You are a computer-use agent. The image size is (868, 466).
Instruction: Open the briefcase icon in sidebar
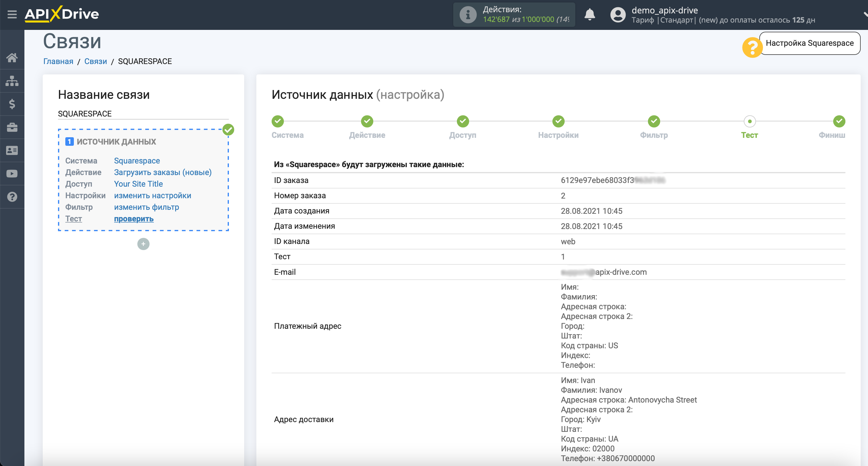click(x=12, y=127)
